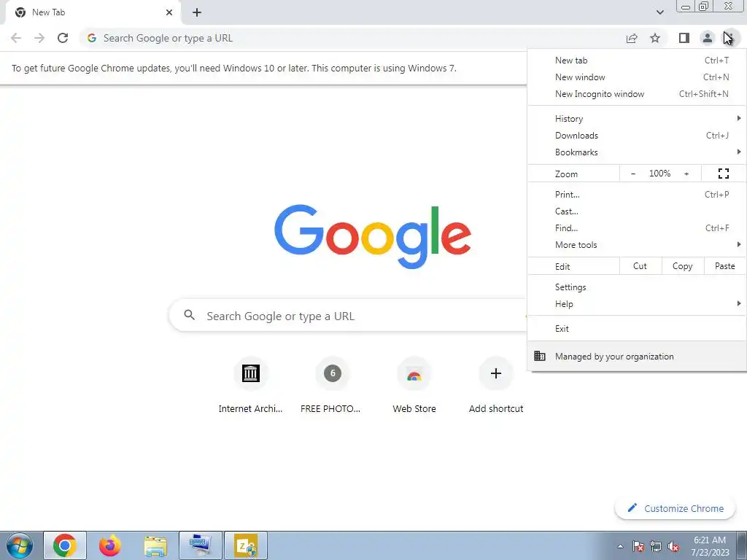Click the Action Center flag icon

pyautogui.click(x=638, y=546)
